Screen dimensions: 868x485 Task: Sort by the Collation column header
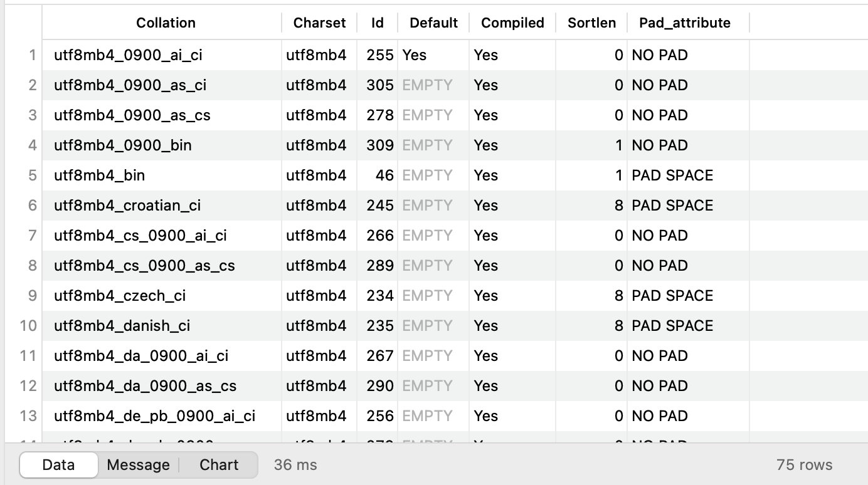point(166,23)
